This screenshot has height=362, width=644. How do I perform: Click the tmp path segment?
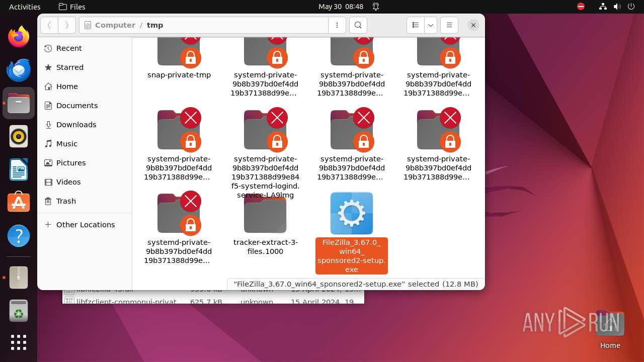coord(155,25)
